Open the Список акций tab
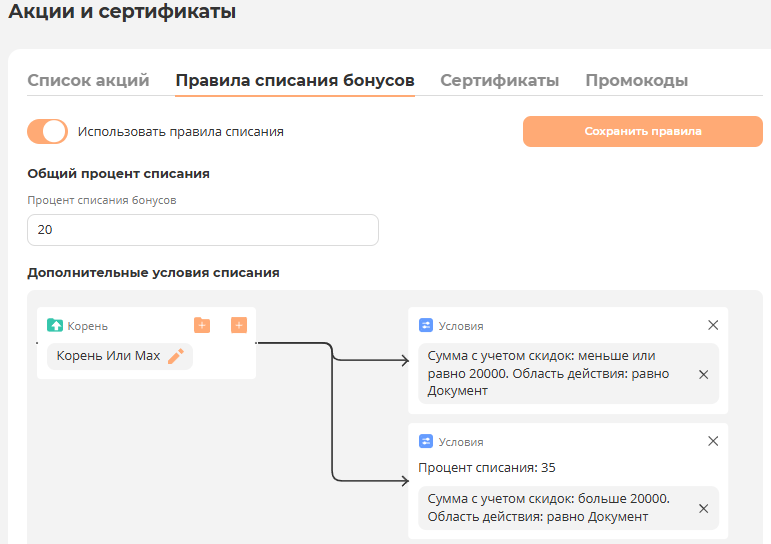Image resolution: width=771 pixels, height=544 pixels. point(88,81)
